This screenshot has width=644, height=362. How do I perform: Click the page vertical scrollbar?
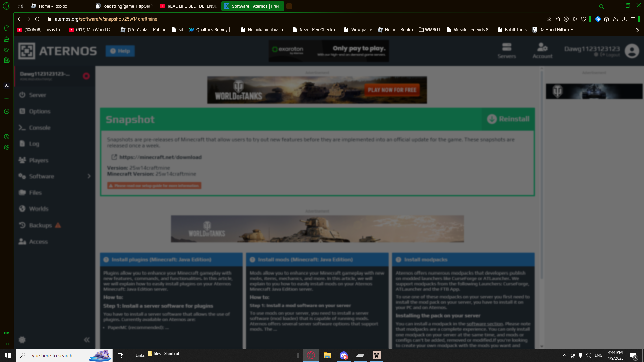pos(542,174)
